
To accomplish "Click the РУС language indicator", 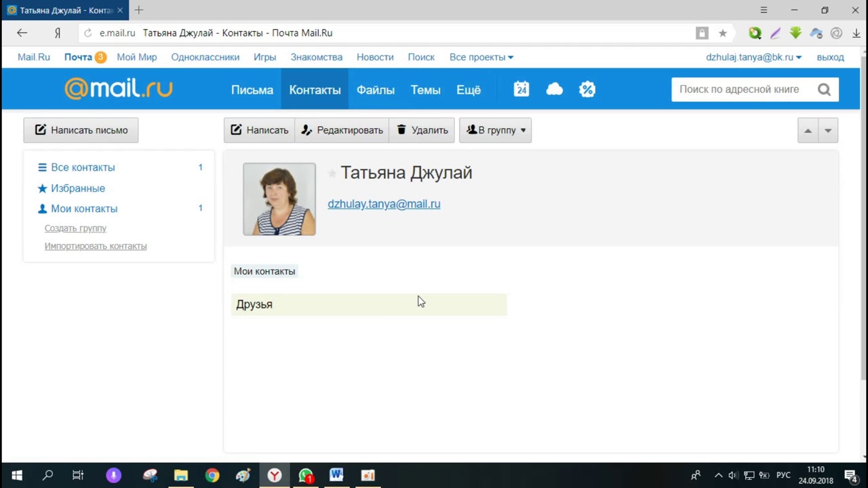I will 783,475.
